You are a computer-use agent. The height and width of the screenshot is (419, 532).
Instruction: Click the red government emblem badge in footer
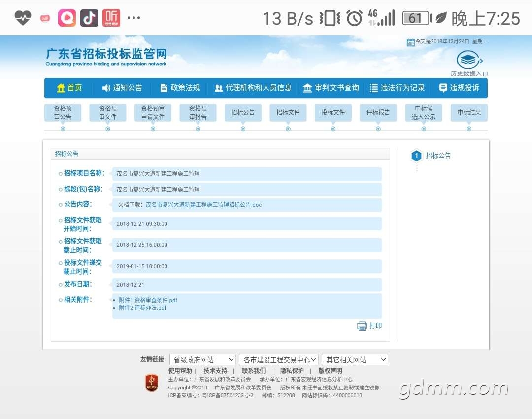point(151,383)
